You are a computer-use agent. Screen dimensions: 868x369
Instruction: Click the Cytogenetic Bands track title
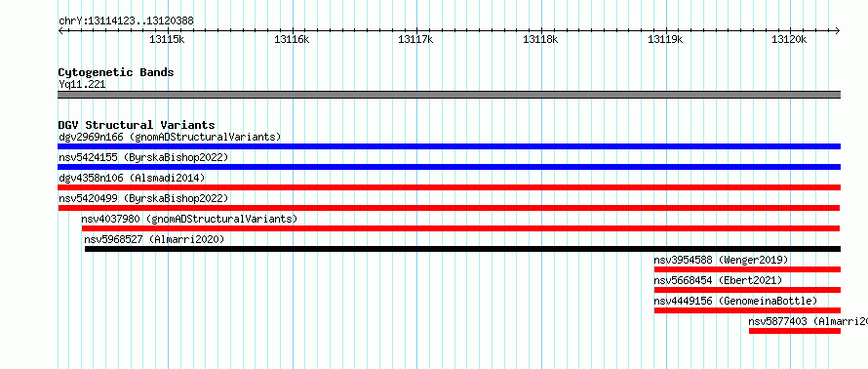(x=116, y=72)
